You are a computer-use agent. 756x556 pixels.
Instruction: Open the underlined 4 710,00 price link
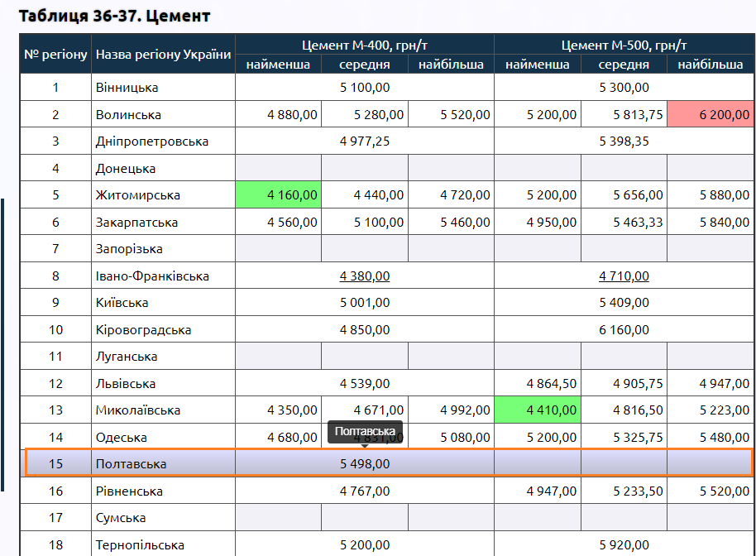pyautogui.click(x=624, y=276)
